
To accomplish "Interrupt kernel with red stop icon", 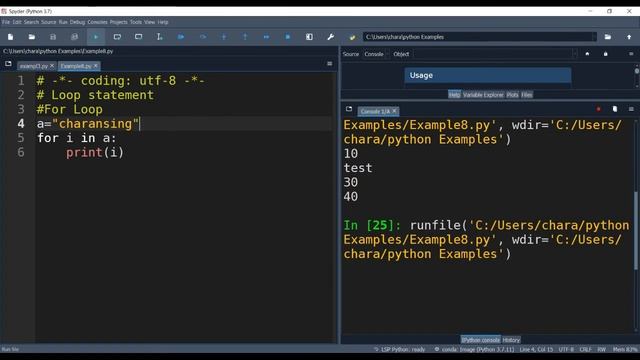I will coord(598,109).
